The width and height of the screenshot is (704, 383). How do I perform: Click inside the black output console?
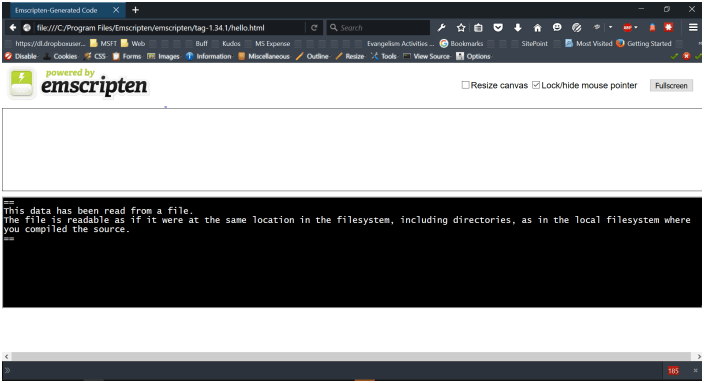(352, 252)
